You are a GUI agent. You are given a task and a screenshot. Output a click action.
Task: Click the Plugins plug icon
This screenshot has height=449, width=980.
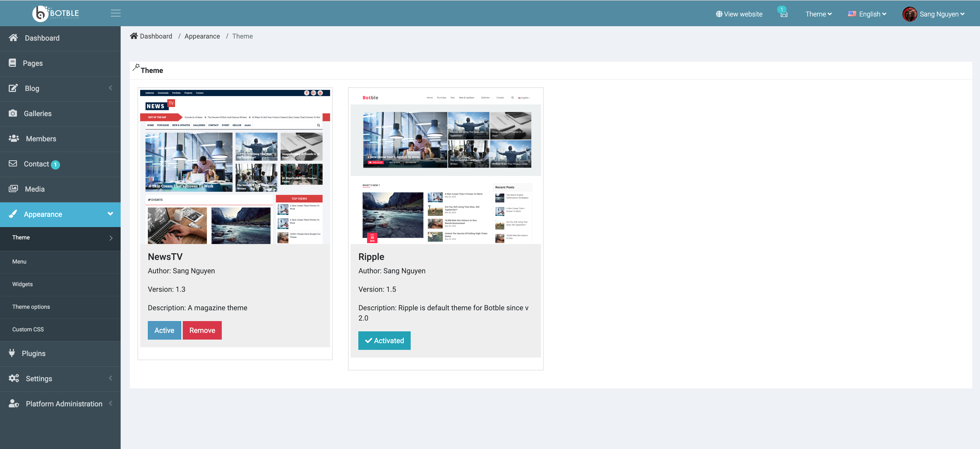point(12,353)
